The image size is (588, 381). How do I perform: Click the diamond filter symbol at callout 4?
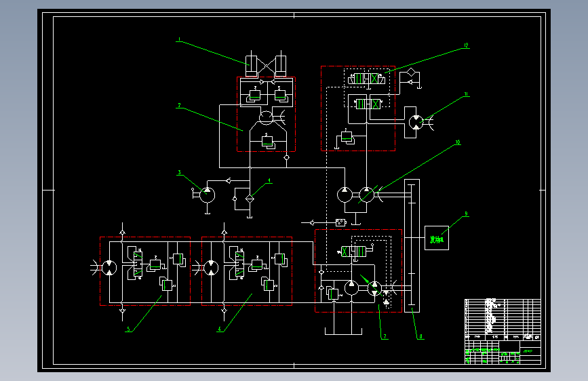pos(250,199)
